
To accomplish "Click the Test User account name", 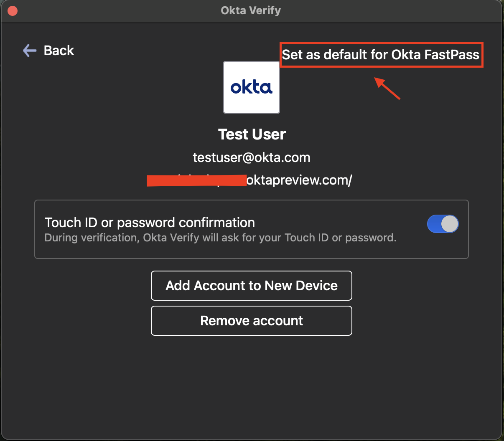I will [x=252, y=134].
